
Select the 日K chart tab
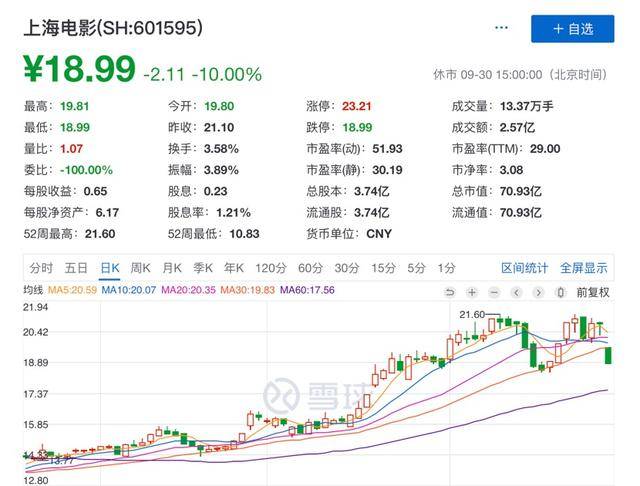tap(110, 268)
